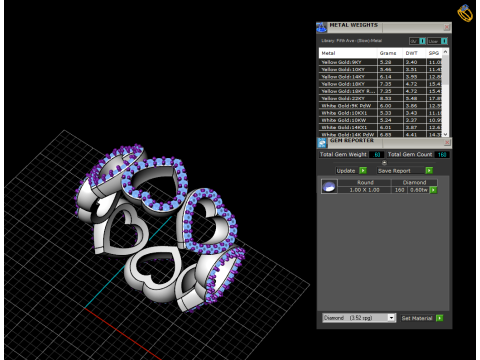Select the White Gold 14KX1 row
Image resolution: width=480 pixels, height=360 pixels.
coord(380,127)
